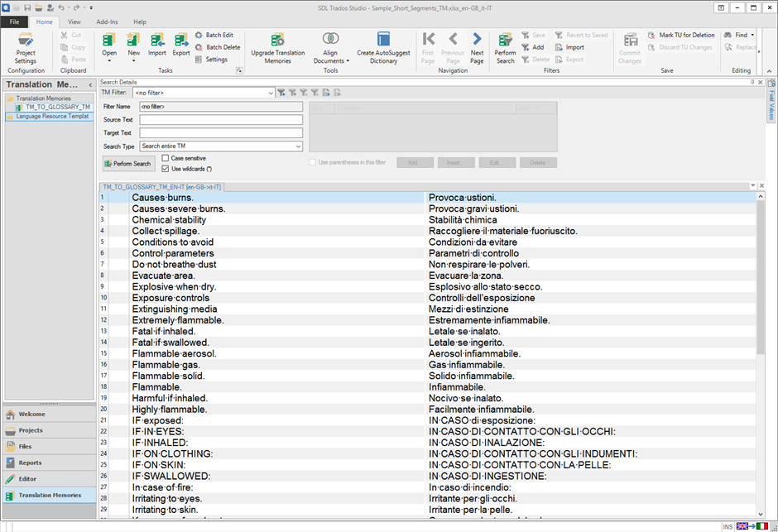The height and width of the screenshot is (532, 778).
Task: Open the Editor view
Action: (x=49, y=479)
